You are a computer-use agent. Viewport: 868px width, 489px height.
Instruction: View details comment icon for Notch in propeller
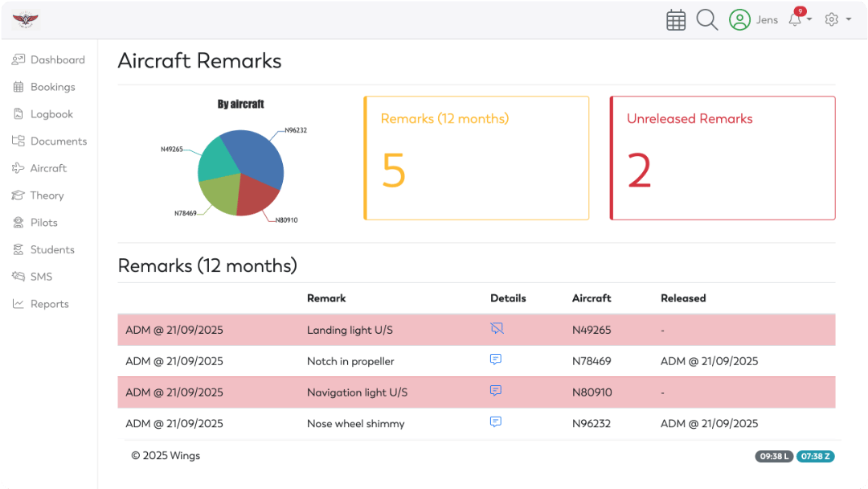coord(496,360)
